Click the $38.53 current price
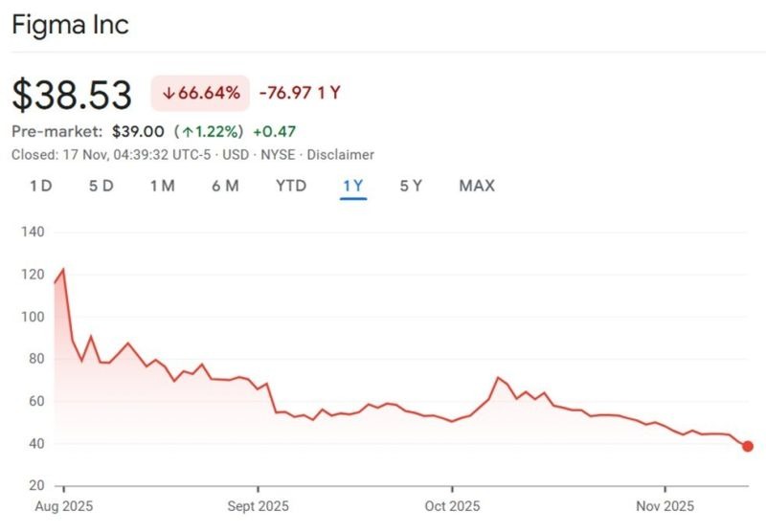 point(72,95)
